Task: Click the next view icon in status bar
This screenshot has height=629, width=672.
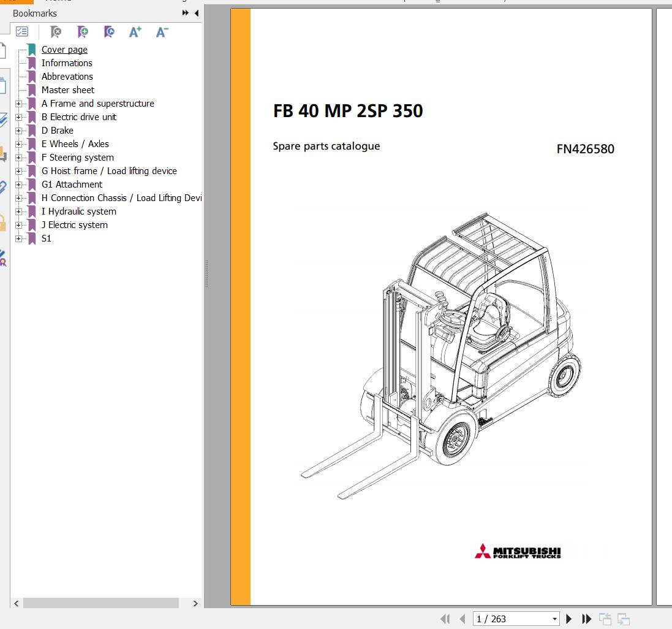Action: coord(623,619)
